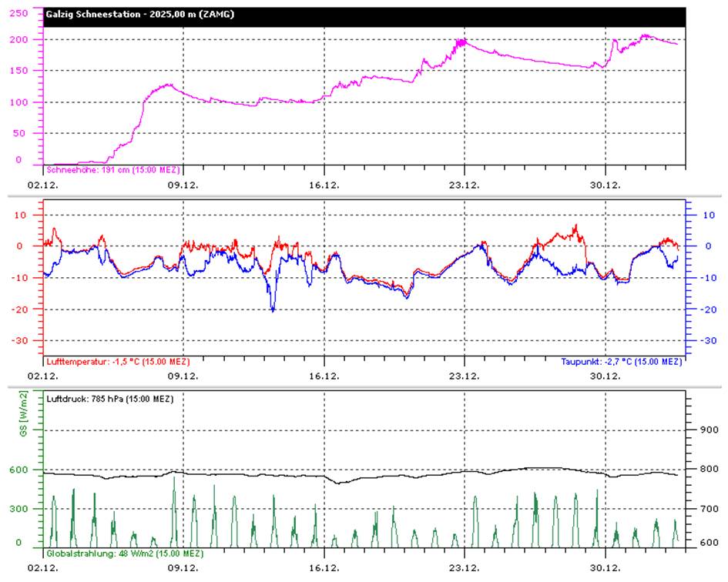Select the Lufttemperatur -1,5 °C label
728x582 pixels.
[x=118, y=362]
